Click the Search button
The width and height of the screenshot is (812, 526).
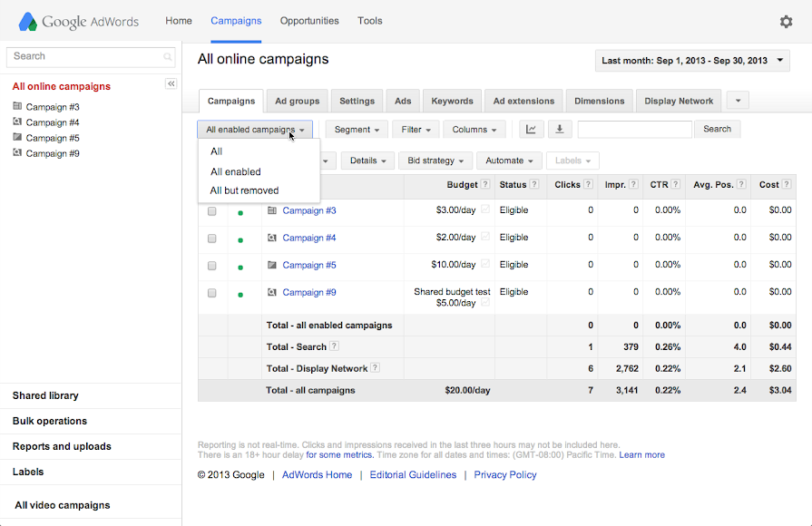point(717,130)
